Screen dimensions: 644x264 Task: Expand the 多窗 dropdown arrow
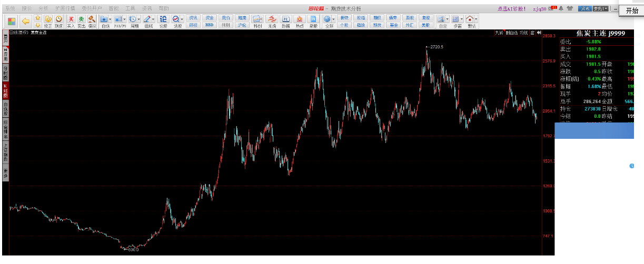point(462,19)
